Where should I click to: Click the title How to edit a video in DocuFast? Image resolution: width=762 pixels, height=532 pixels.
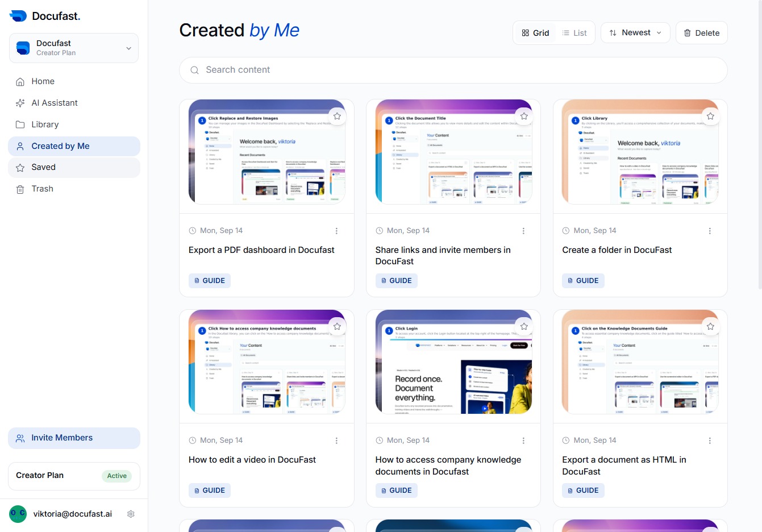point(252,460)
